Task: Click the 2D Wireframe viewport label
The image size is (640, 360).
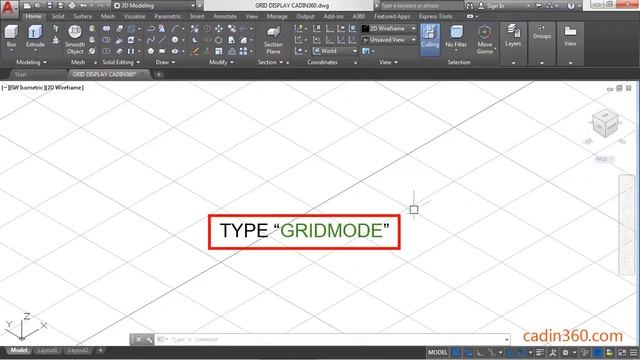Action: coord(64,87)
